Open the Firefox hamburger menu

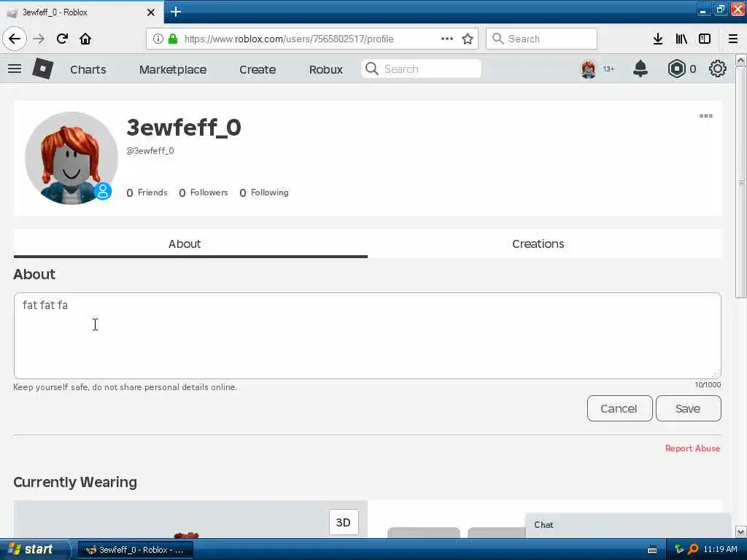[x=733, y=39]
